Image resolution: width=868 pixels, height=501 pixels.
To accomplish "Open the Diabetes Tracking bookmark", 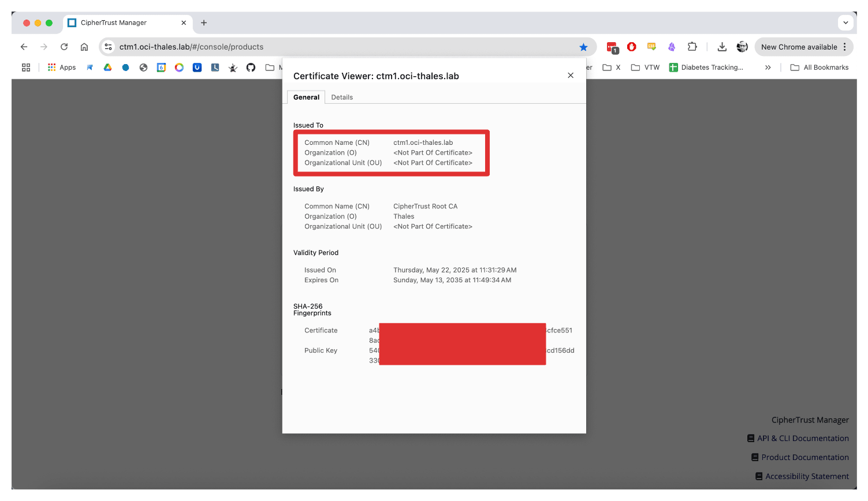I will (x=706, y=68).
